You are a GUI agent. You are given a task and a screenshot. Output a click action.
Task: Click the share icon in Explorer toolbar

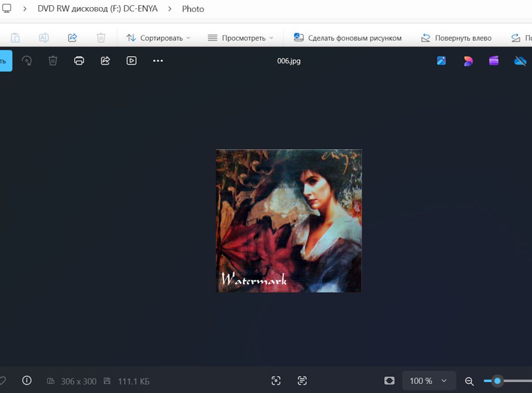(72, 37)
